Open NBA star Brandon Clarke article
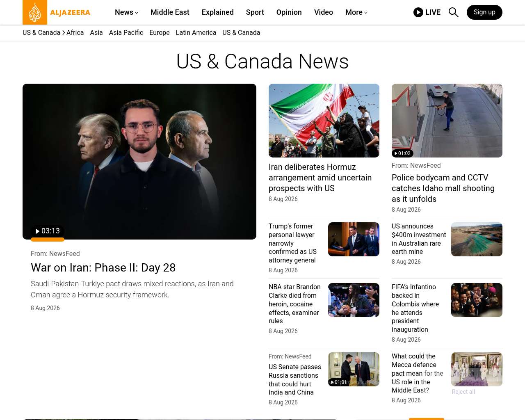 (294, 304)
